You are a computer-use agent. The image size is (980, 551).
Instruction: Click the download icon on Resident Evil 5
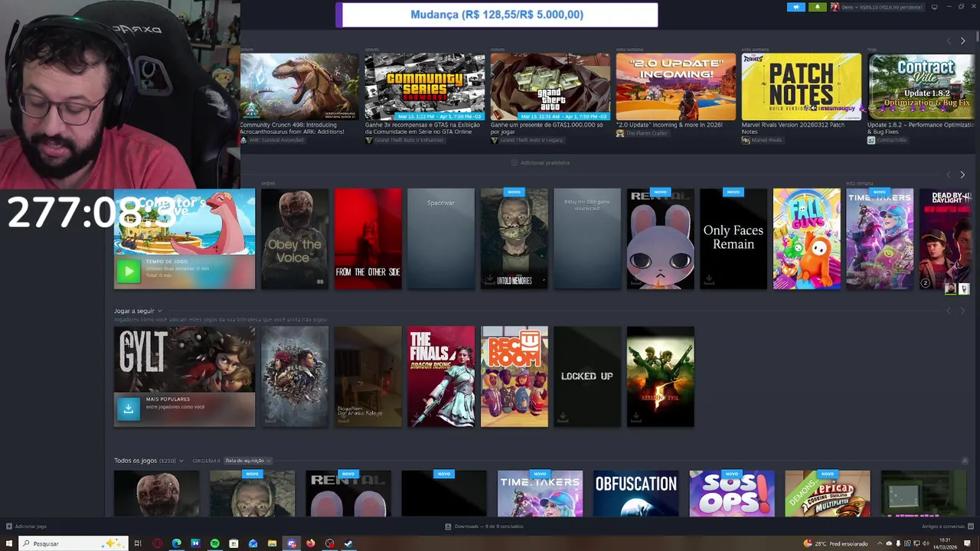pyautogui.click(x=635, y=418)
